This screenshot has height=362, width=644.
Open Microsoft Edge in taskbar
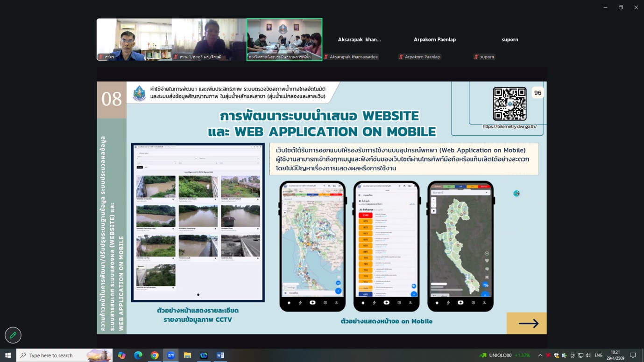(138, 355)
